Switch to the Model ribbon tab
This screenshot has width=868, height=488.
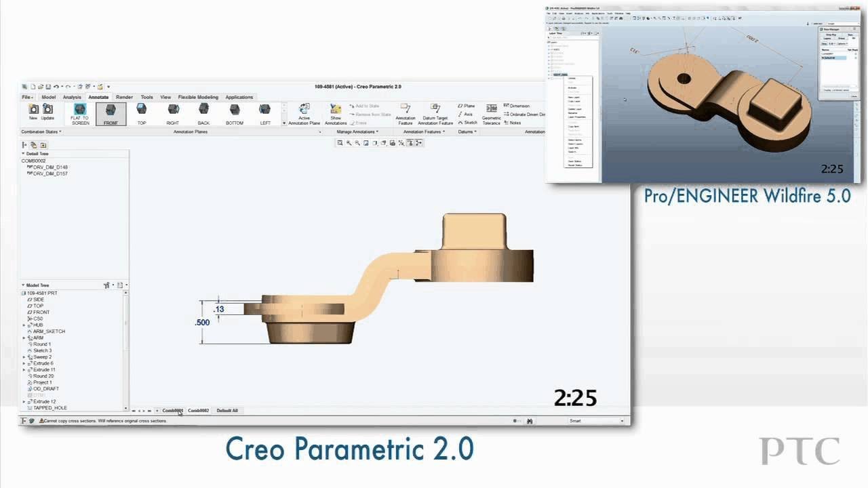pyautogui.click(x=49, y=97)
